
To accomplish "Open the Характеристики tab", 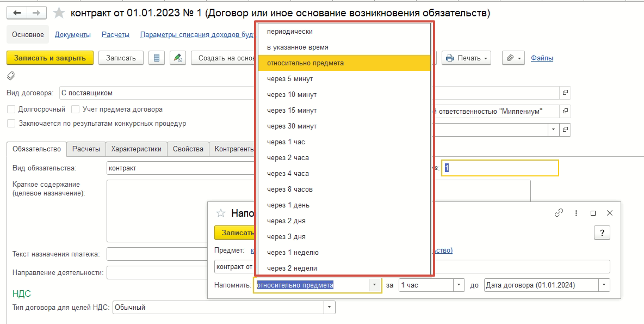I will tap(137, 149).
